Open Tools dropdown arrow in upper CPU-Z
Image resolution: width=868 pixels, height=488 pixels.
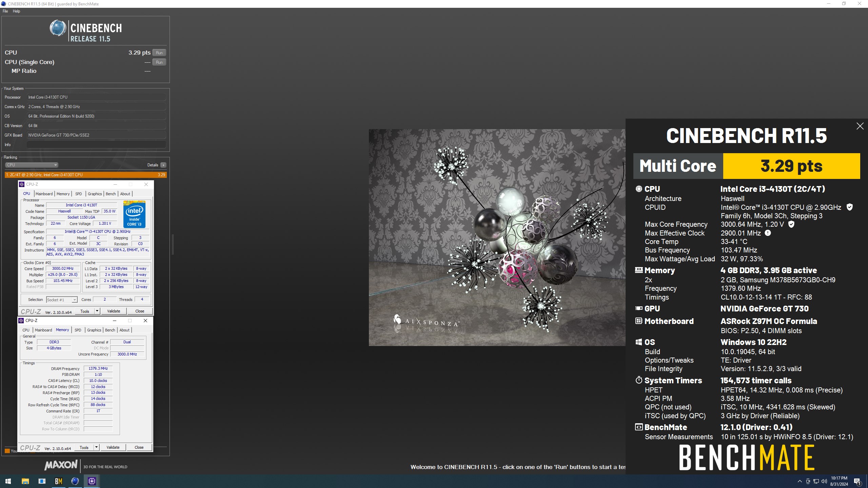(97, 311)
